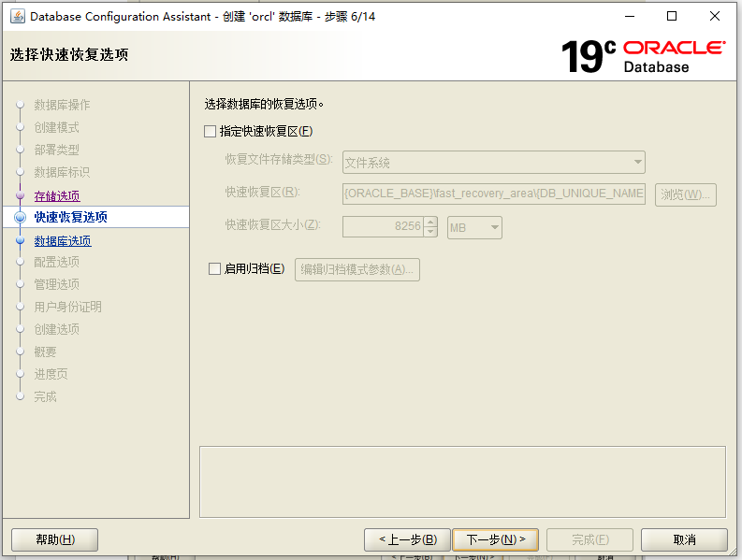The image size is (742, 560).
Task: Click the 恢复文件存储类型(S) label
Action: coord(279,159)
